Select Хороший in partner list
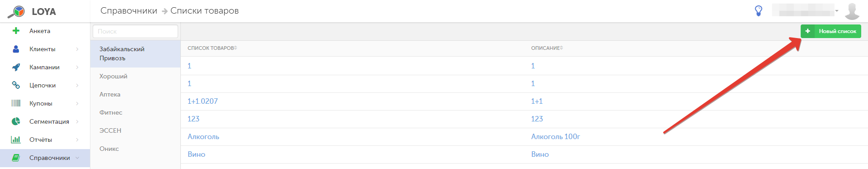Viewport: 868px width, 169px height. click(x=113, y=76)
